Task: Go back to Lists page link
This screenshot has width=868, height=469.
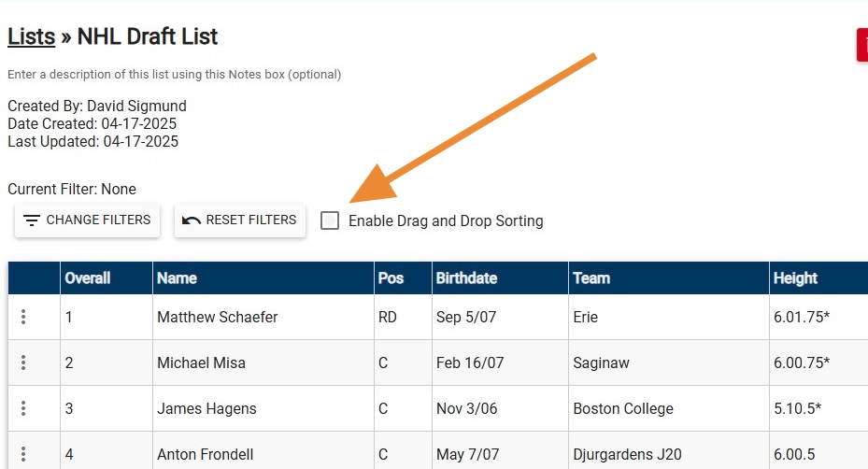Action: 31,37
